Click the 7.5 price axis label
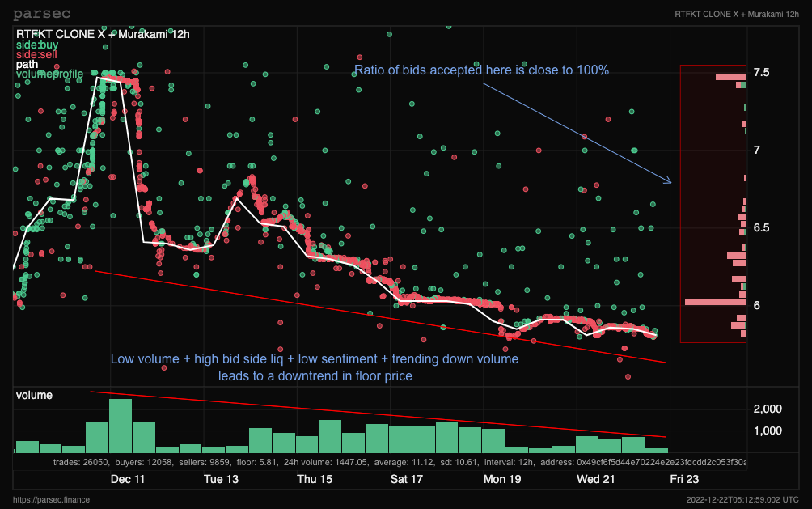Screen dimensions: 812x509 point(761,72)
